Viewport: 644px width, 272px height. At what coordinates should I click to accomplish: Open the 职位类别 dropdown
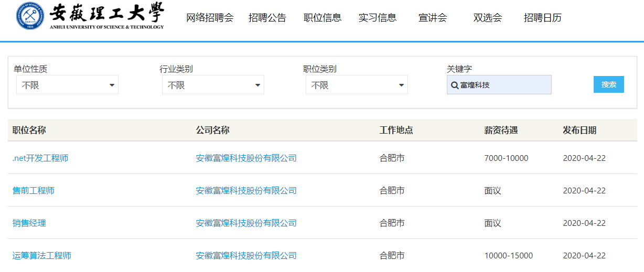pyautogui.click(x=357, y=85)
